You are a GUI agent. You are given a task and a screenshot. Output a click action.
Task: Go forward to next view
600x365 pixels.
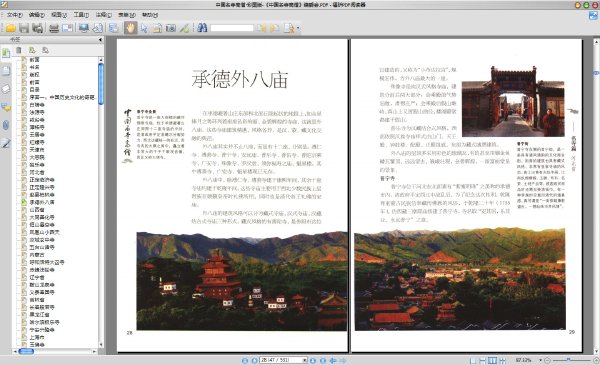(x=343, y=360)
